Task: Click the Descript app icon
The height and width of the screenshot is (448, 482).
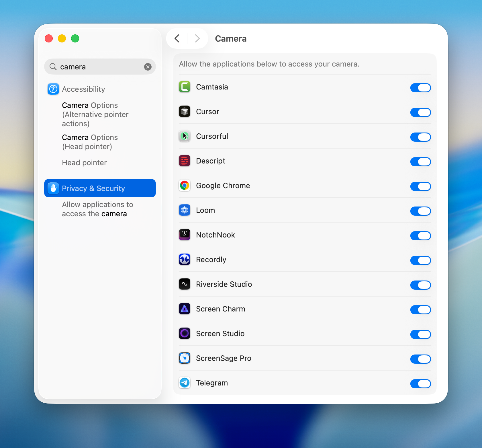Action: (185, 161)
